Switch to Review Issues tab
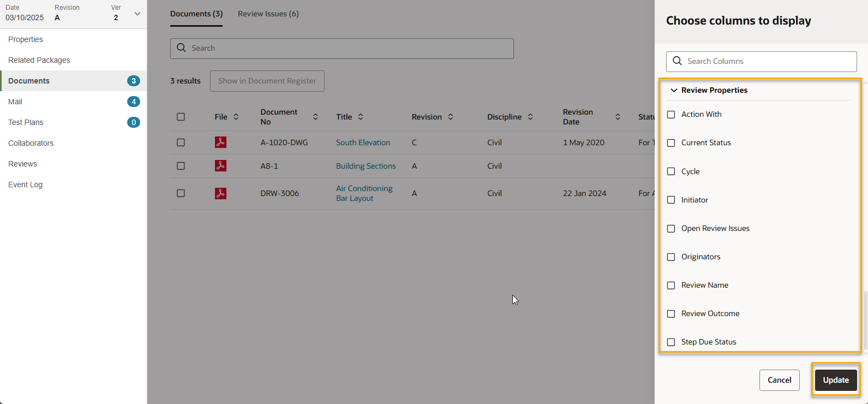This screenshot has width=868, height=404. tap(268, 14)
